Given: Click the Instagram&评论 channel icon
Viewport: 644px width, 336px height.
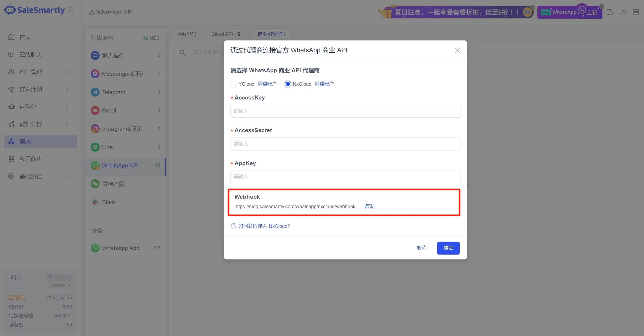Looking at the screenshot, I should [95, 129].
